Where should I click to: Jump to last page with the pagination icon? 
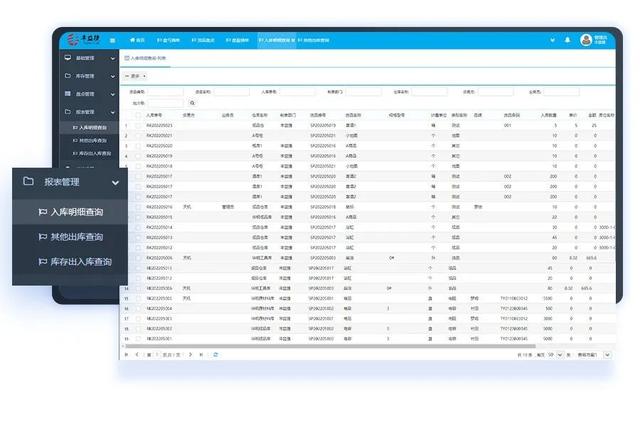click(201, 355)
